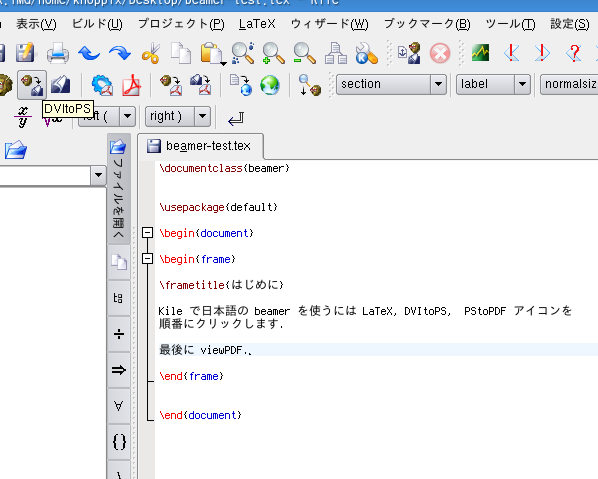
Task: Open the green chart log icon
Action: point(481,53)
